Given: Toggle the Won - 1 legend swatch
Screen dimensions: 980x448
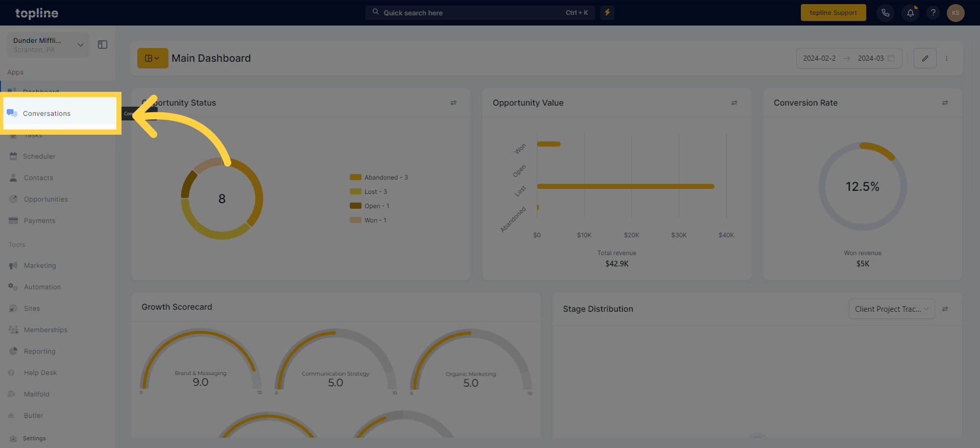Looking at the screenshot, I should [x=355, y=220].
